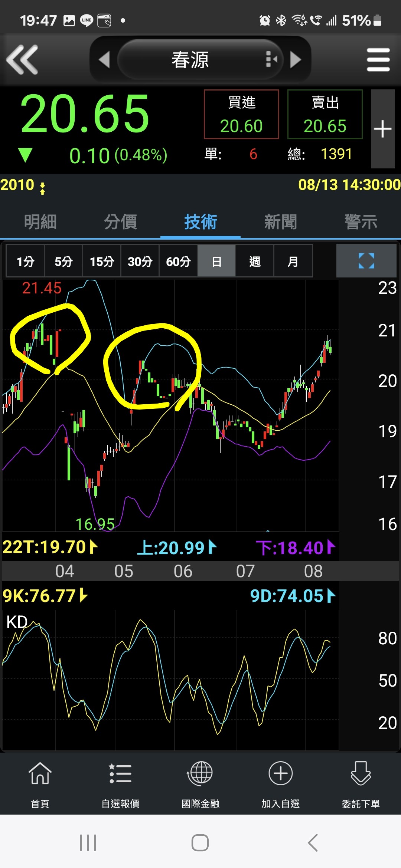Switch to the 分價 tab
Screen dimensions: 401x868
point(120,222)
